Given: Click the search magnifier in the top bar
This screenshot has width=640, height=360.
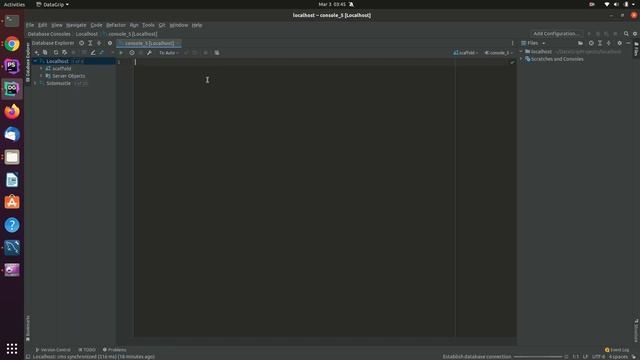Looking at the screenshot, I should point(626,34).
